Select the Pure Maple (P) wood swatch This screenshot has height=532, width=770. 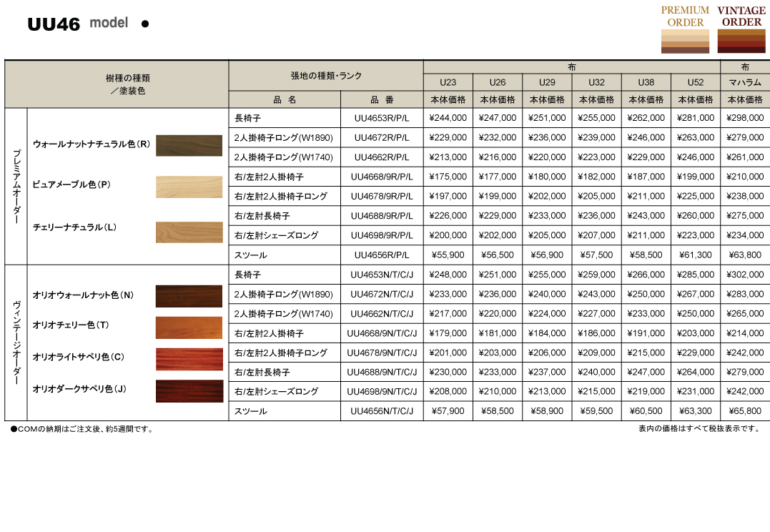[189, 187]
